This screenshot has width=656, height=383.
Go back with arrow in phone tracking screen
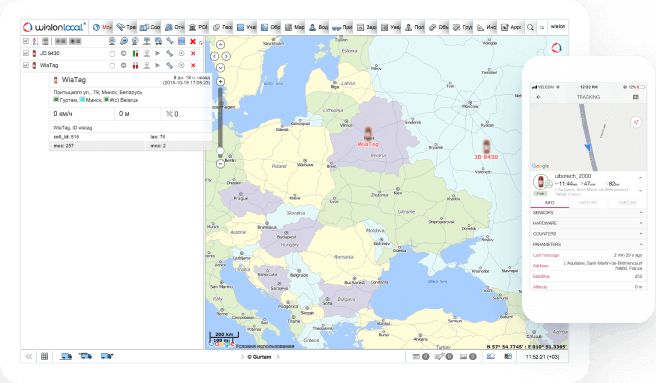pyautogui.click(x=538, y=97)
